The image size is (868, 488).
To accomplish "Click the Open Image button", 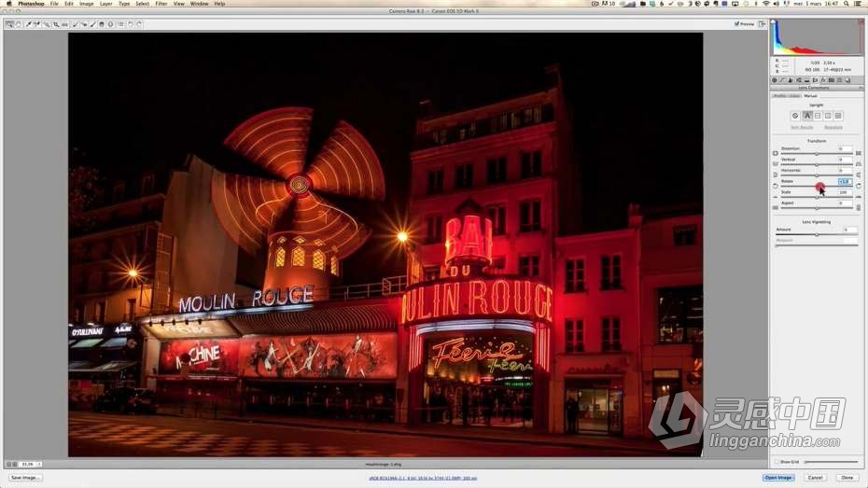I will (x=778, y=478).
